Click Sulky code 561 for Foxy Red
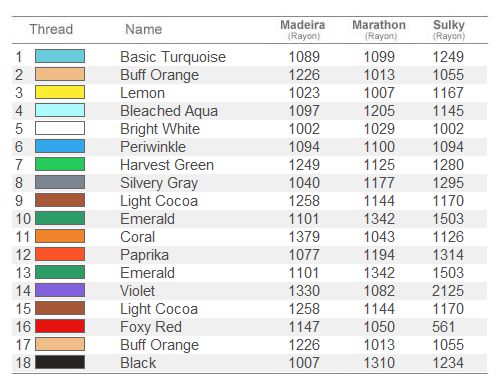 (443, 327)
